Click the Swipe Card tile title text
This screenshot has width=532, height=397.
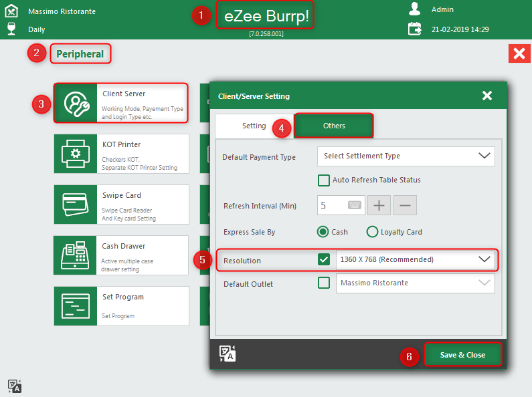122,195
